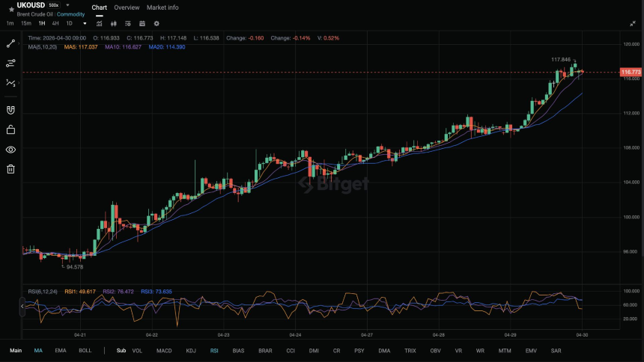The image size is (644, 362).
Task: Expand more timeframes dropdown arrow
Action: pyautogui.click(x=85, y=24)
